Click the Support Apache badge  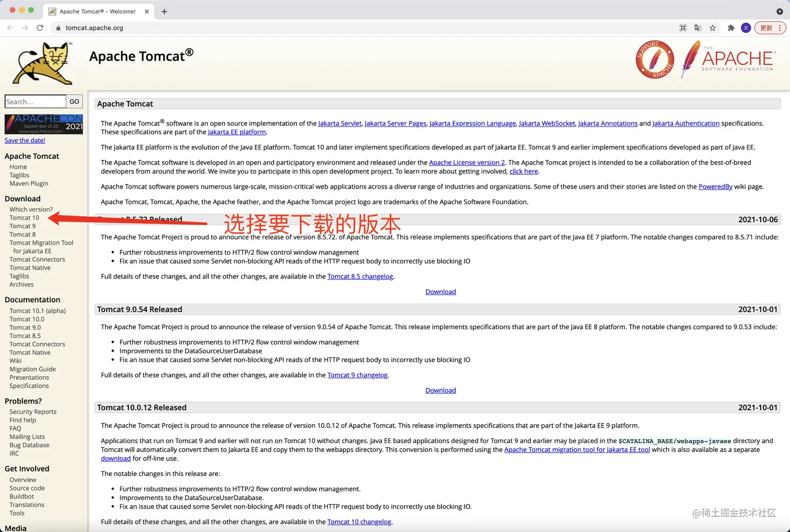(x=655, y=60)
